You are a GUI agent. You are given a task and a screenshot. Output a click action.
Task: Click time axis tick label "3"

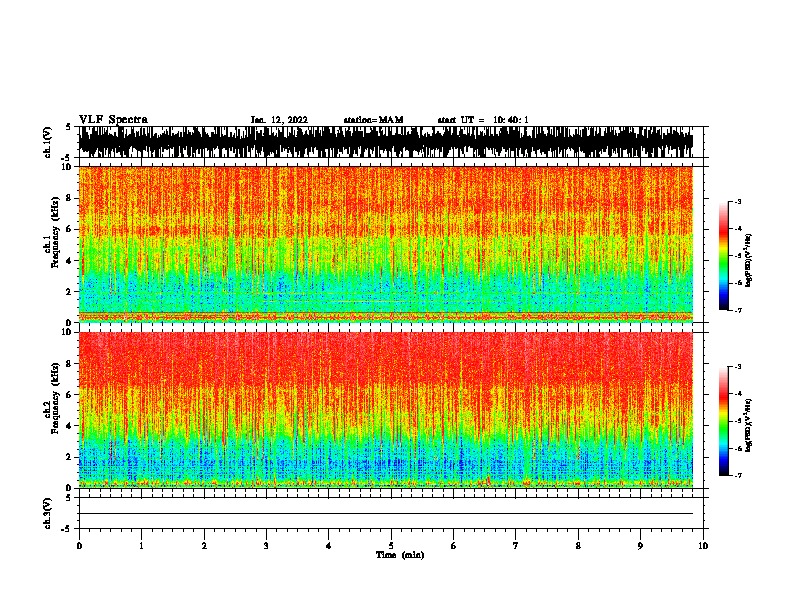266,546
